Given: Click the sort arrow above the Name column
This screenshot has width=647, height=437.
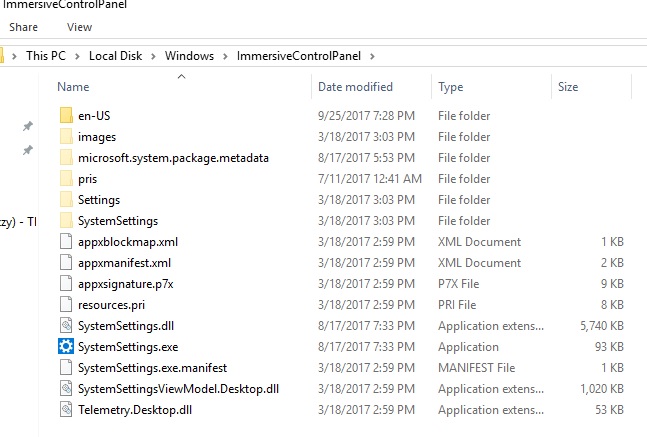Looking at the screenshot, I should tap(181, 76).
